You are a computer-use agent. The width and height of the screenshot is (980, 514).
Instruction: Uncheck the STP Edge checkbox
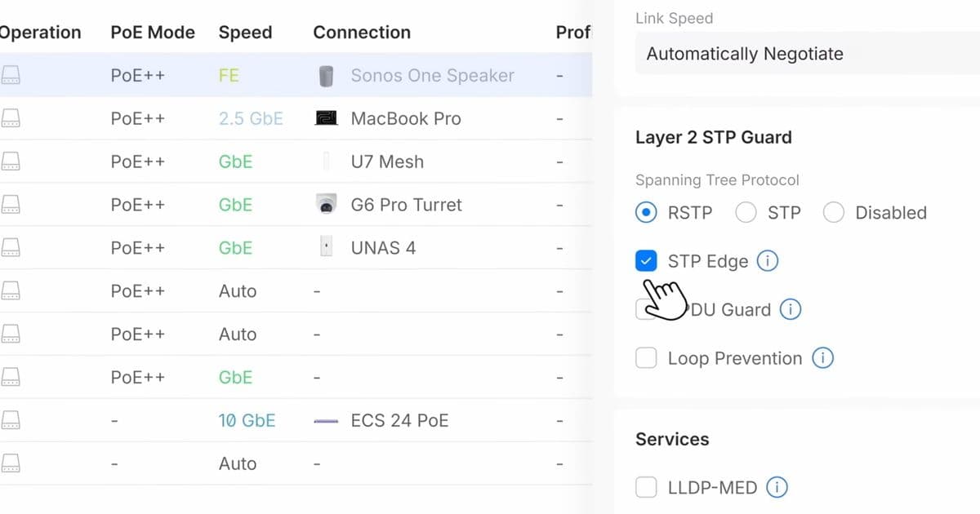645,260
